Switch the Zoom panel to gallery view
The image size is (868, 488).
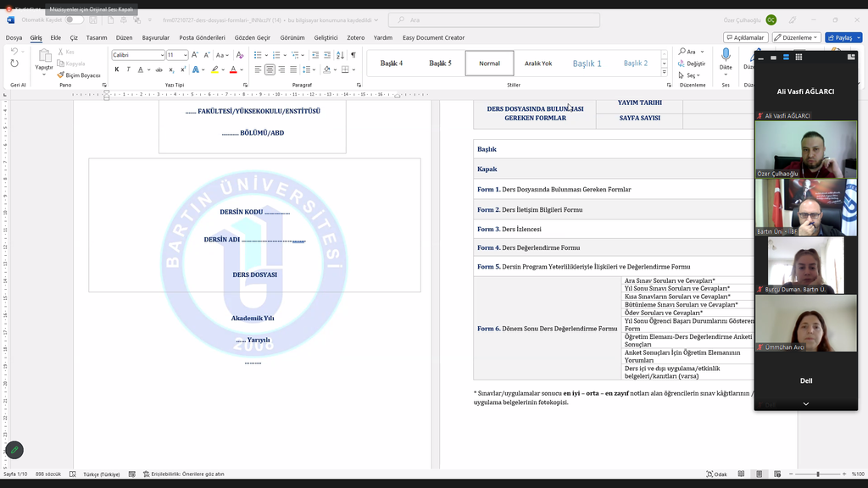pyautogui.click(x=798, y=57)
